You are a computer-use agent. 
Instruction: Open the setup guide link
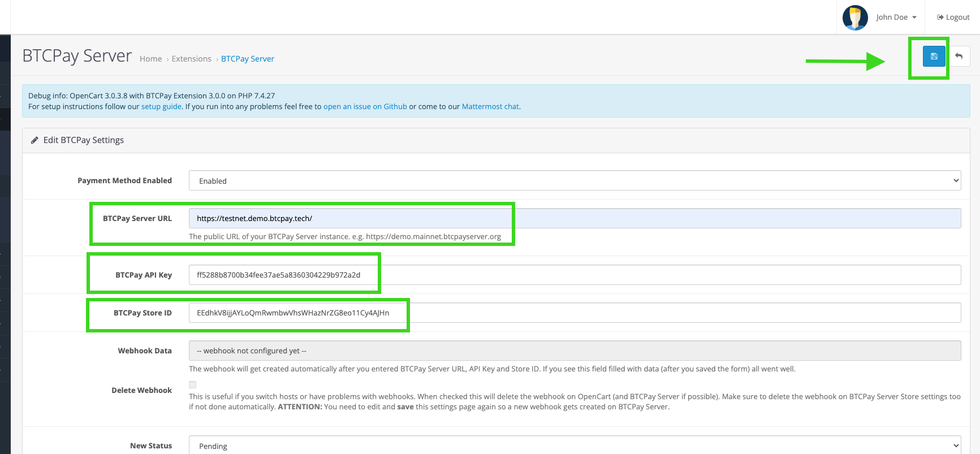click(x=161, y=106)
